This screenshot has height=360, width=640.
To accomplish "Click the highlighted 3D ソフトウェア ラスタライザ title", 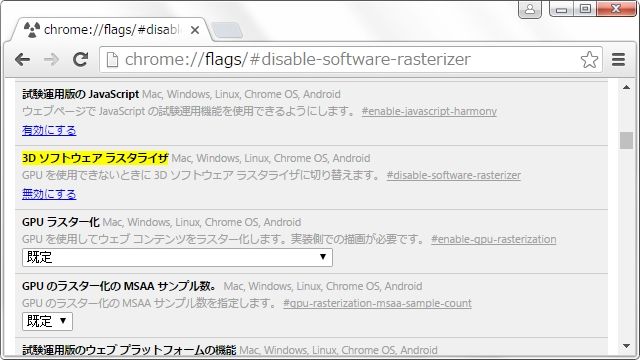I will [x=95, y=158].
